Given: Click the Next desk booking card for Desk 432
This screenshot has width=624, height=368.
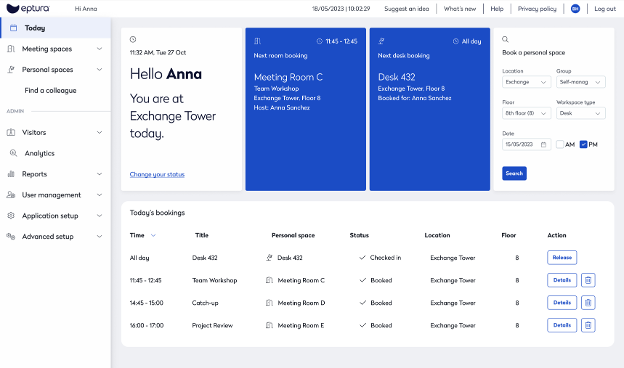Looking at the screenshot, I should tap(430, 109).
